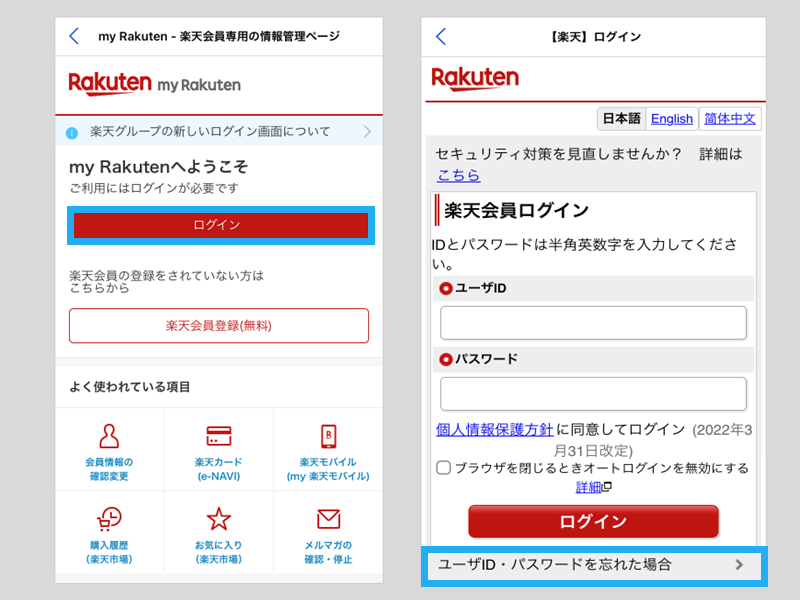The height and width of the screenshot is (600, 800).
Task: Open 会員情報の確認変更 person icon
Action: (x=109, y=436)
